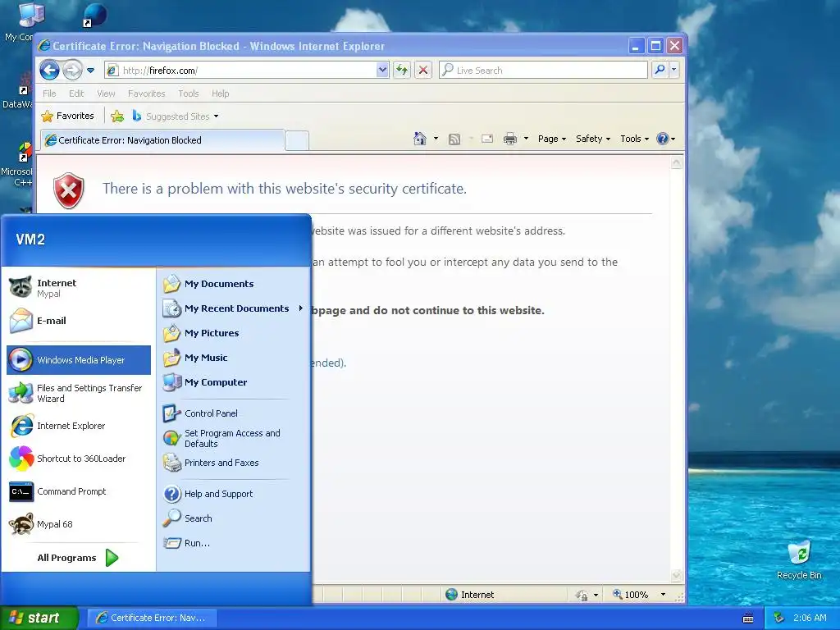
Task: Click Add to Favorites Bar icon
Action: pos(117,116)
